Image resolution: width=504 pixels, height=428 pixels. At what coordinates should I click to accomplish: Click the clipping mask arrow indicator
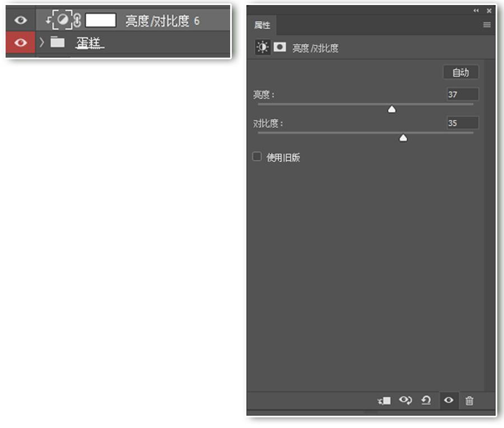(48, 20)
